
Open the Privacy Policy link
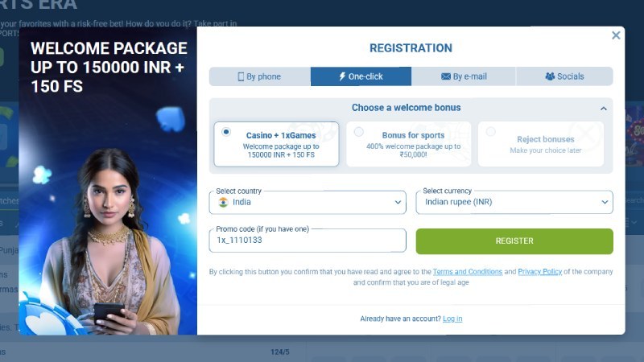click(539, 272)
